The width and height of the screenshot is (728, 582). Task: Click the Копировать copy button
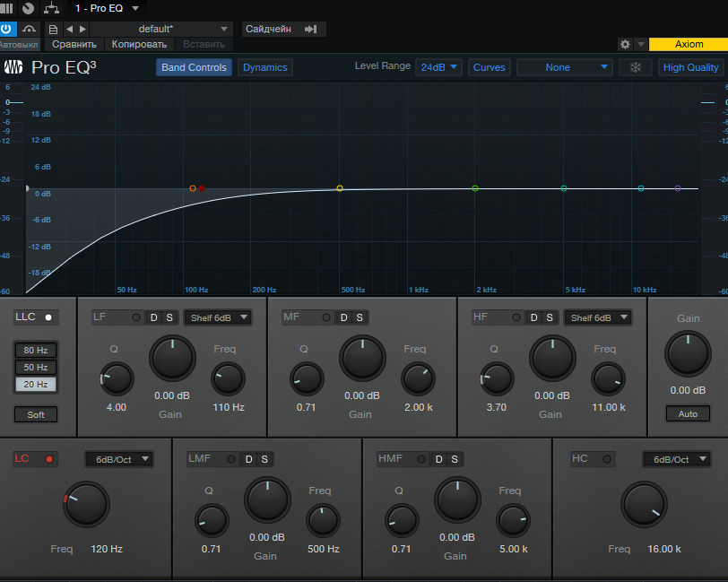point(139,44)
